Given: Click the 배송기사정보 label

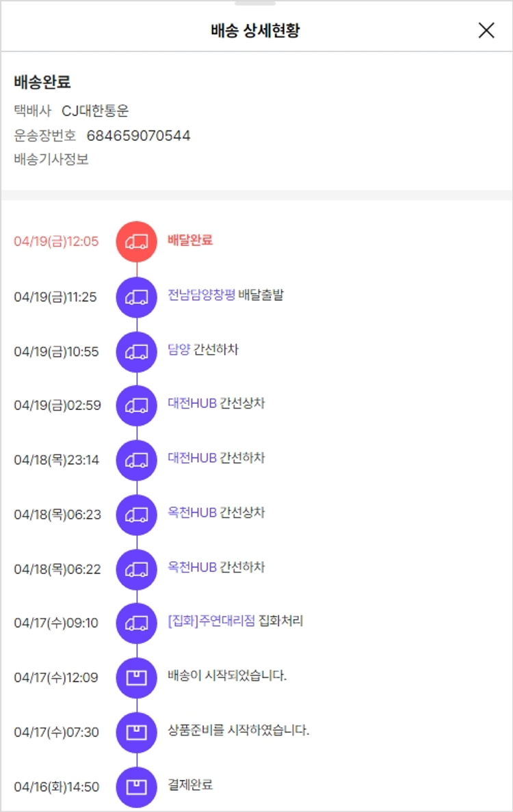Looking at the screenshot, I should pyautogui.click(x=51, y=160).
